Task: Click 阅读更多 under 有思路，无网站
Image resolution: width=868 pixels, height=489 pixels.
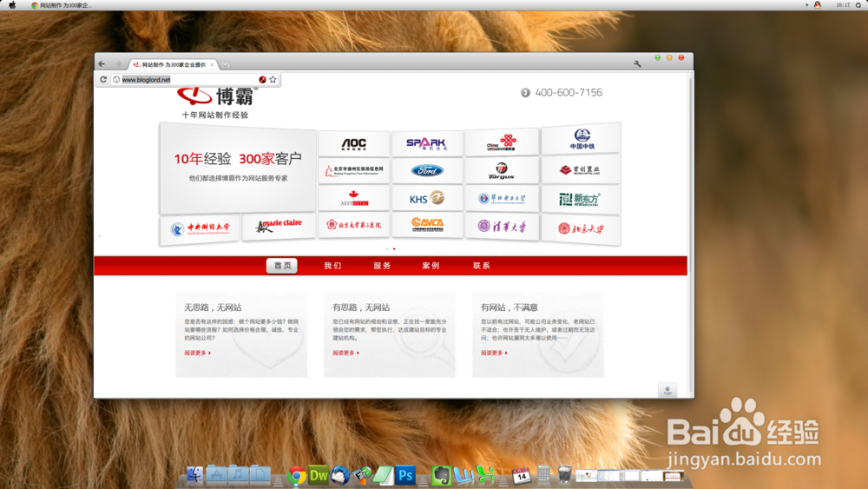Action: click(345, 353)
